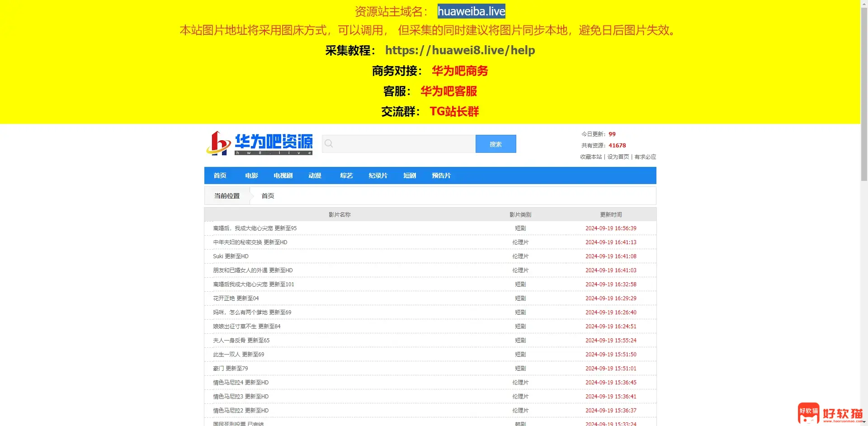Click timestamp 2024-09-19 16:32:58
Viewport: 868px width, 426px height.
click(x=611, y=284)
